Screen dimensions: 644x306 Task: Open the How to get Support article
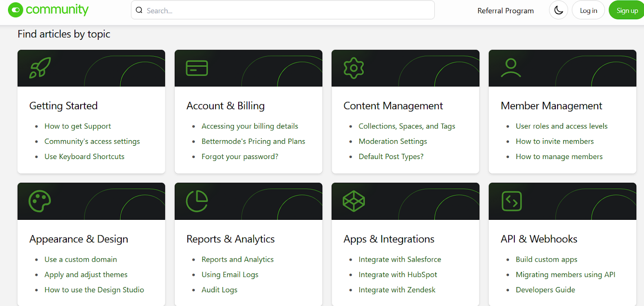[78, 126]
